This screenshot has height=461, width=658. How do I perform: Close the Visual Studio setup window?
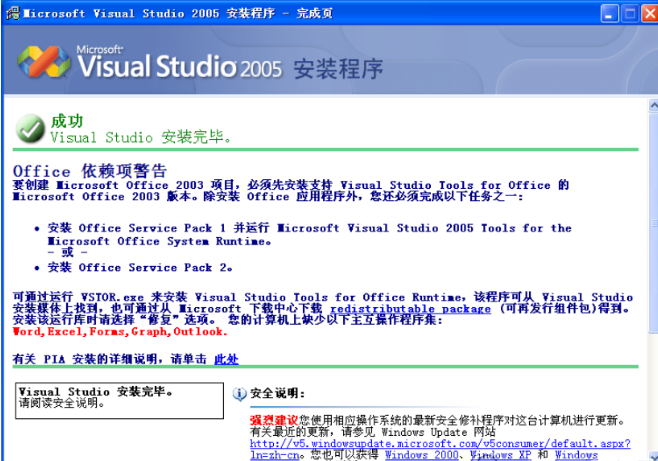[x=650, y=13]
